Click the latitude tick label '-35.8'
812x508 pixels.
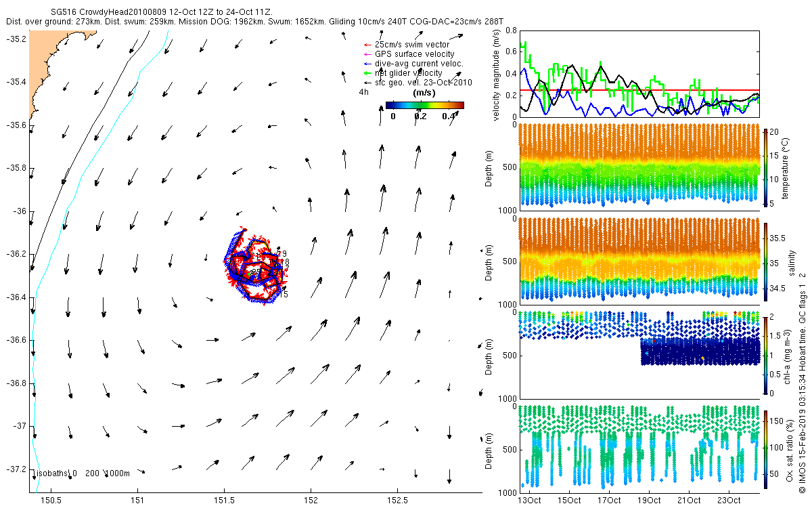point(15,168)
